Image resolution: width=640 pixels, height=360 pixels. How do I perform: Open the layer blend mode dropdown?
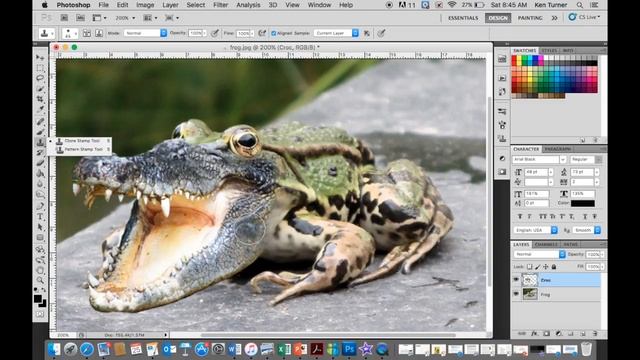(x=539, y=254)
